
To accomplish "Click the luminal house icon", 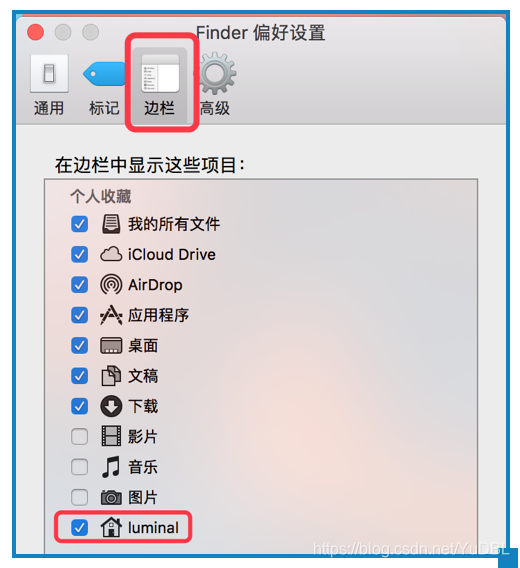I will 111,527.
